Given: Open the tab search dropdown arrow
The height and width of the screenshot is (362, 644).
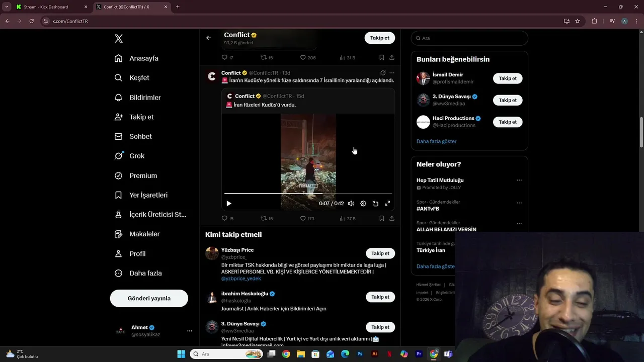Looking at the screenshot, I should pos(7,7).
